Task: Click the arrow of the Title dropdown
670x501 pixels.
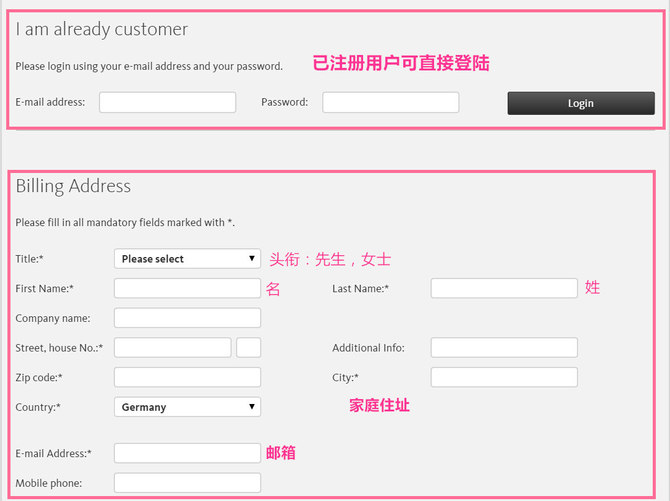Action: (x=252, y=259)
